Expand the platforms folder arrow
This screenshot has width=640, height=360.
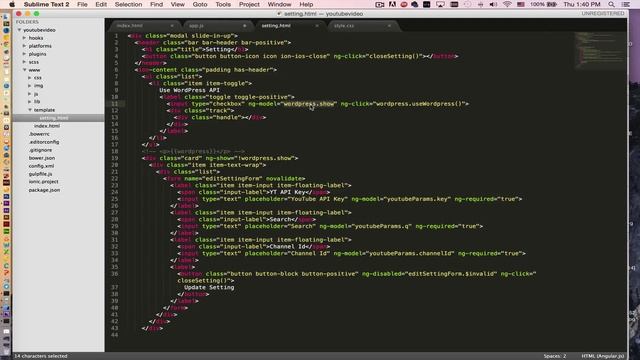[x=24, y=46]
